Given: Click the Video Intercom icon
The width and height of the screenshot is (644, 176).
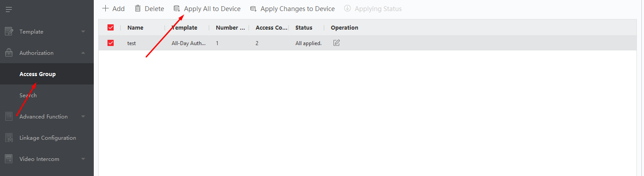Looking at the screenshot, I should (9, 159).
